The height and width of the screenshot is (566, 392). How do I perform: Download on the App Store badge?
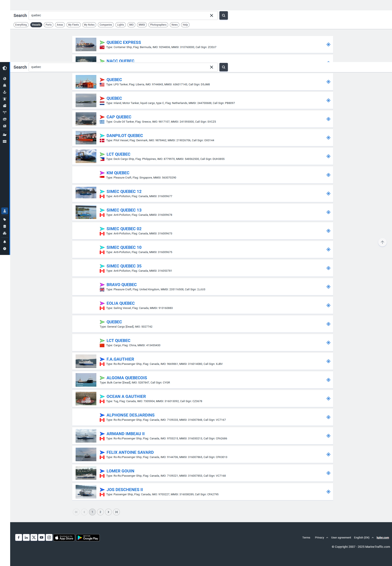click(64, 538)
